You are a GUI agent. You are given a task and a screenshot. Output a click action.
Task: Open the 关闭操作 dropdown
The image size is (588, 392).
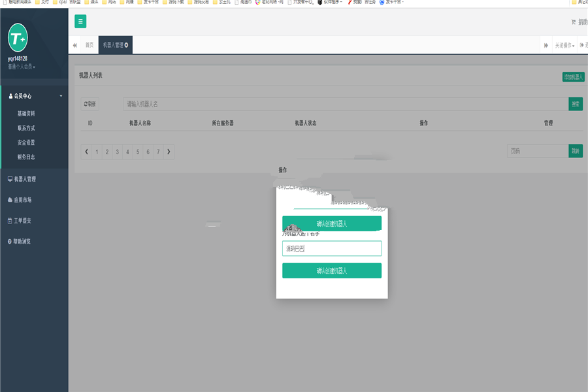(x=564, y=45)
